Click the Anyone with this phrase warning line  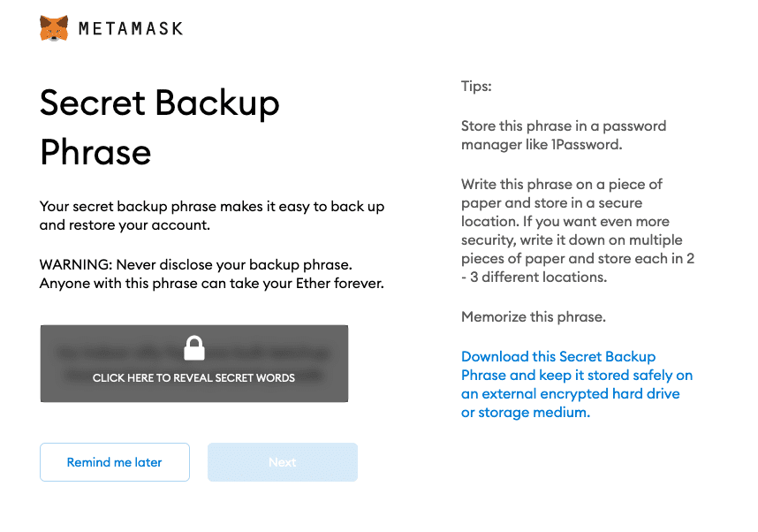coord(211,284)
